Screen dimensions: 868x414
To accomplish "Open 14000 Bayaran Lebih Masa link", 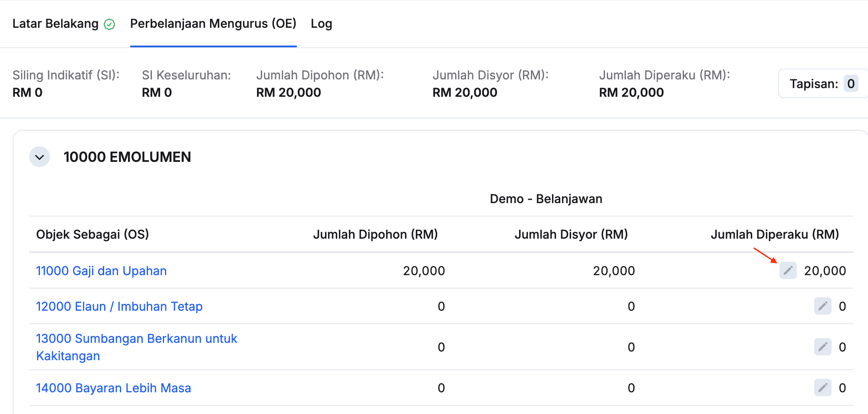I will 113,388.
